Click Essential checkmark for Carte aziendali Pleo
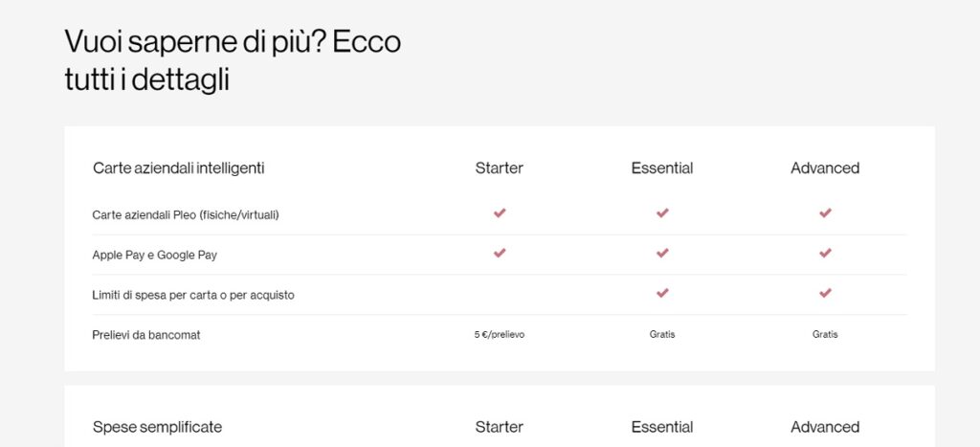The width and height of the screenshot is (980, 447). pyautogui.click(x=662, y=213)
